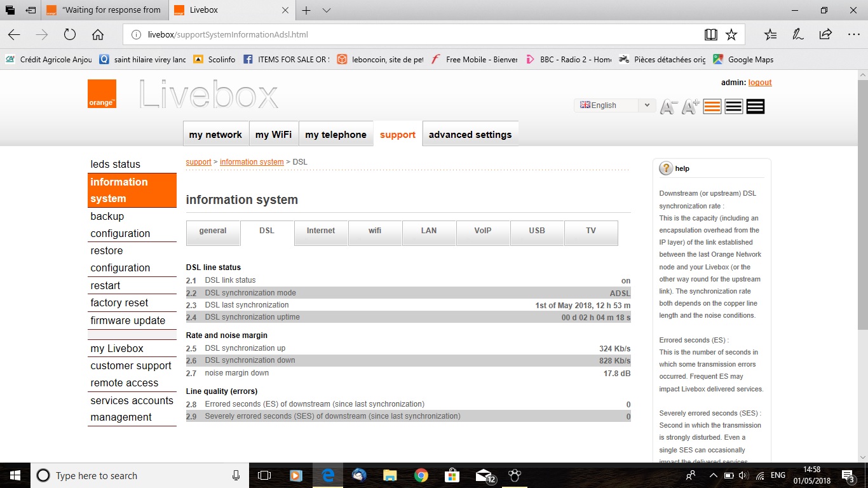Open the English language dropdown
This screenshot has height=488, width=868.
614,105
